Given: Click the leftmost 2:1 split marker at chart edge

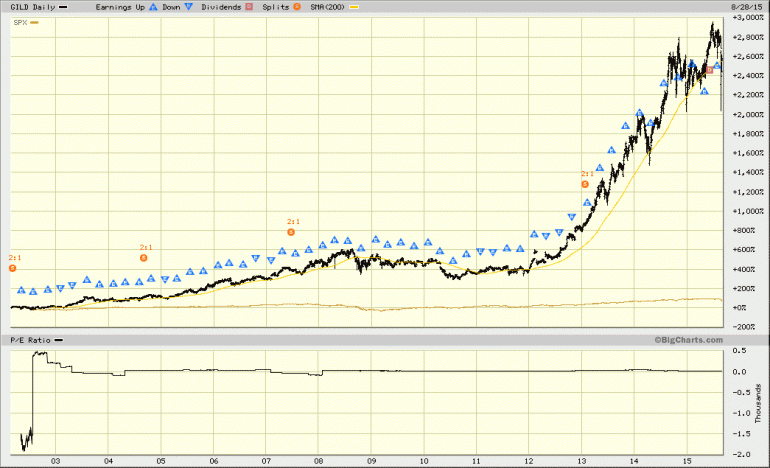Looking at the screenshot, I should tap(13, 268).
